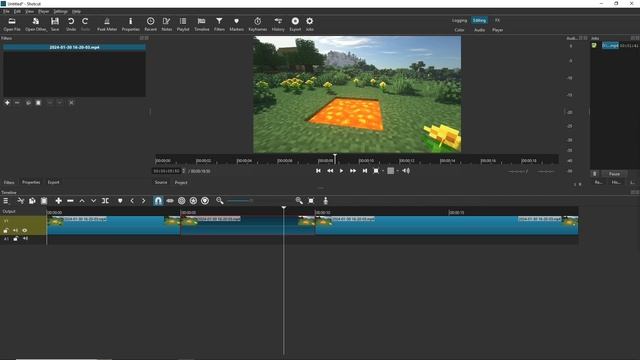
Task: Open the player zoom dropdown
Action: (x=383, y=171)
